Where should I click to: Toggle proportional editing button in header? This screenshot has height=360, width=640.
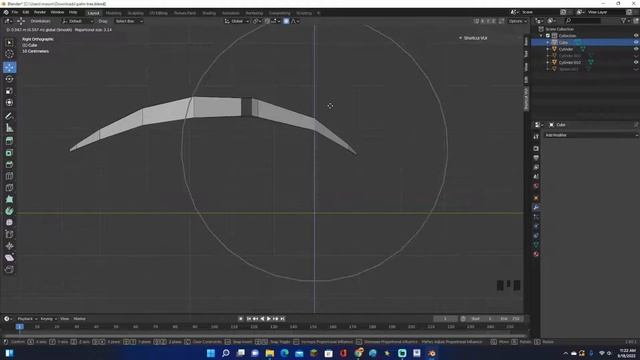(x=286, y=21)
